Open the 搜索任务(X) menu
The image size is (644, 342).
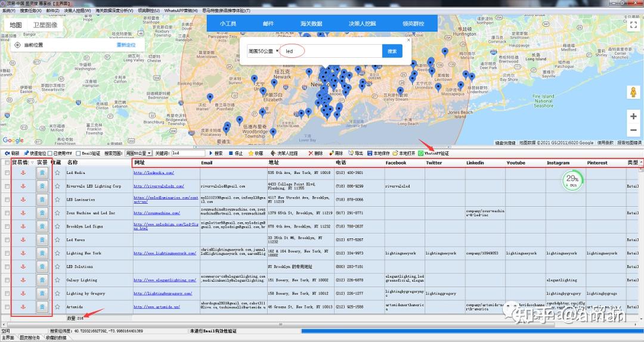coord(30,11)
